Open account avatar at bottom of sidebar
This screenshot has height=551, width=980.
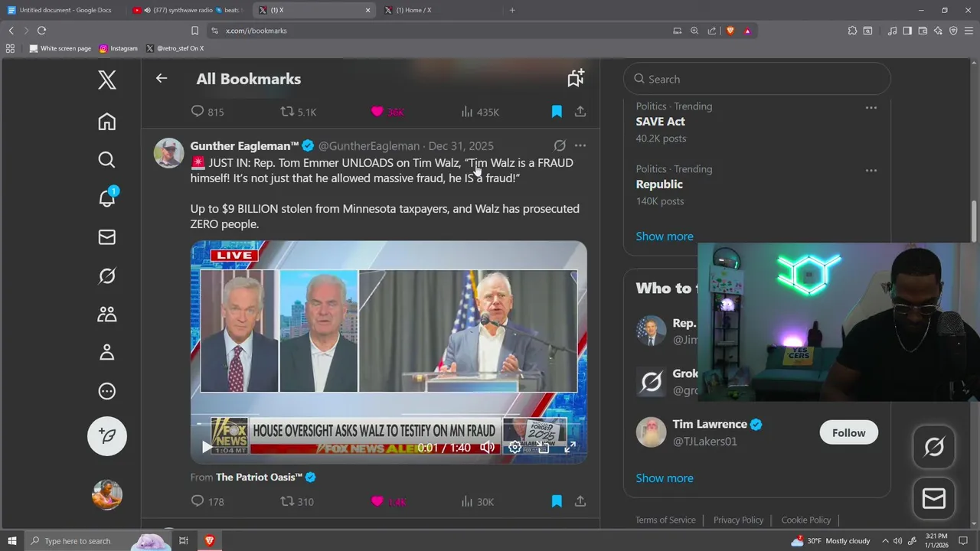click(x=107, y=494)
